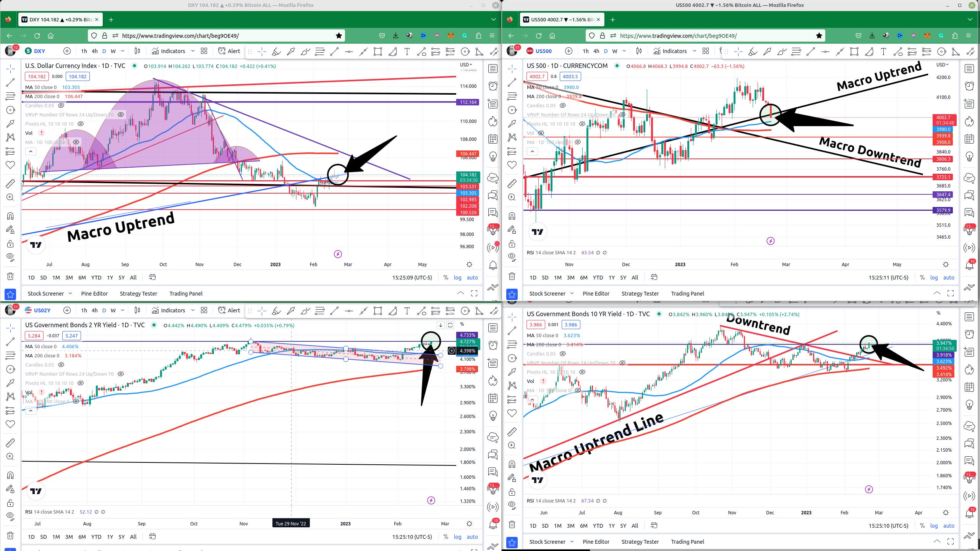This screenshot has height=551, width=980.
Task: Open Stock Screener dropdown arrow in left window
Action: click(70, 293)
